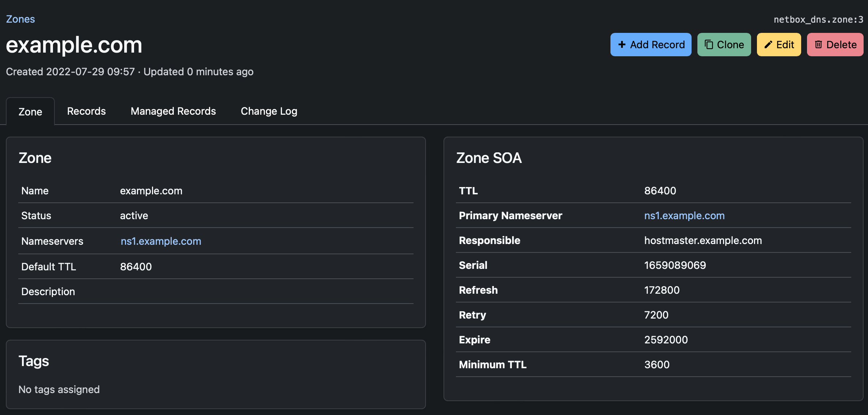Click the example.com page heading

point(74,45)
